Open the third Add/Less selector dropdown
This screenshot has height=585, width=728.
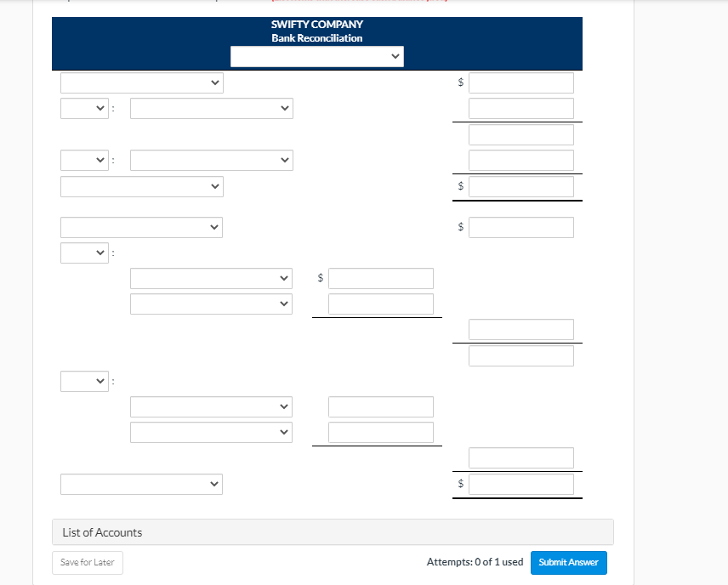[84, 253]
